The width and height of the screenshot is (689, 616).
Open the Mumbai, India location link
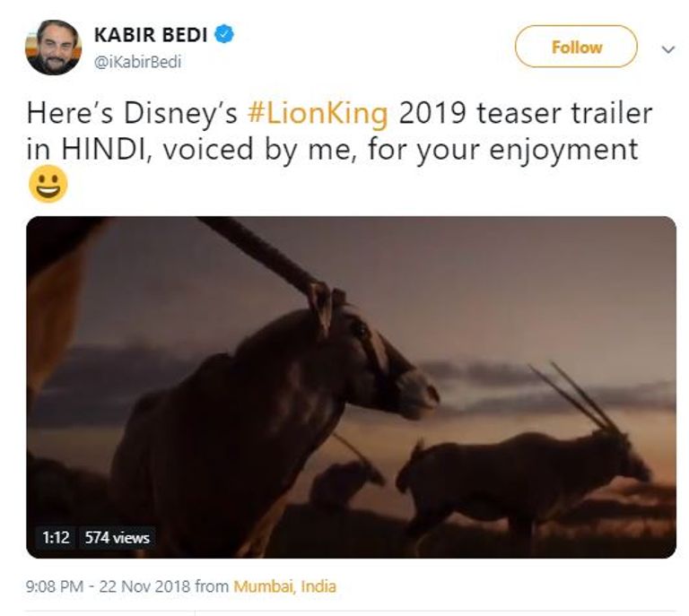(x=284, y=586)
